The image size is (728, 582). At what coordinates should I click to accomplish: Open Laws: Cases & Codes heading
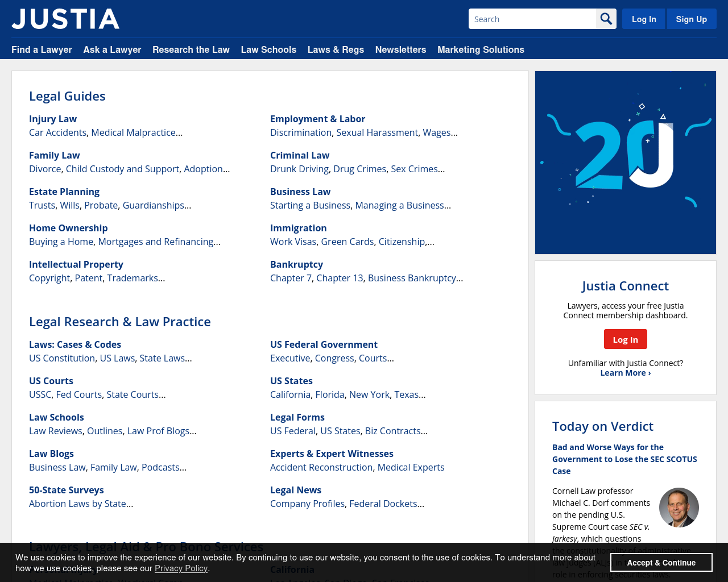pos(75,344)
